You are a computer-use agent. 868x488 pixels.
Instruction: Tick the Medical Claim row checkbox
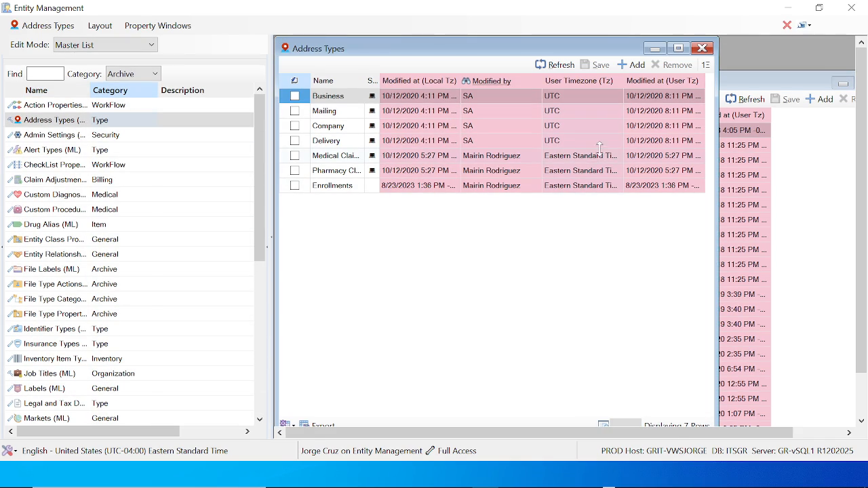click(x=295, y=156)
